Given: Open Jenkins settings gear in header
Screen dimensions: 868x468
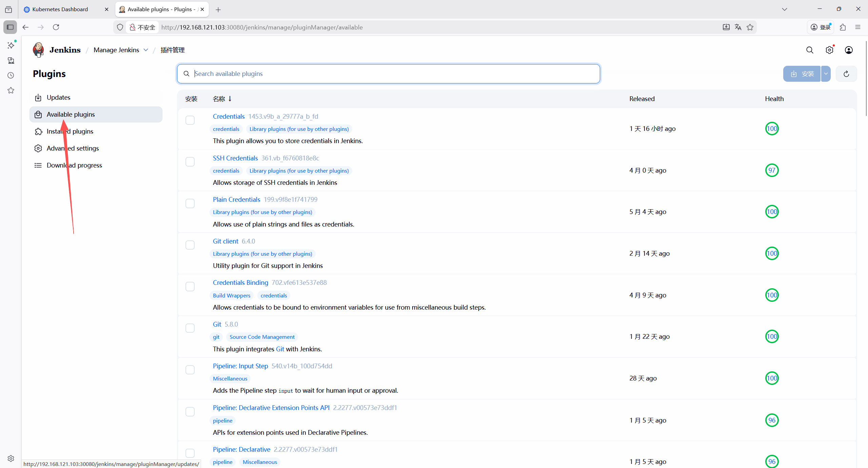Looking at the screenshot, I should point(829,50).
